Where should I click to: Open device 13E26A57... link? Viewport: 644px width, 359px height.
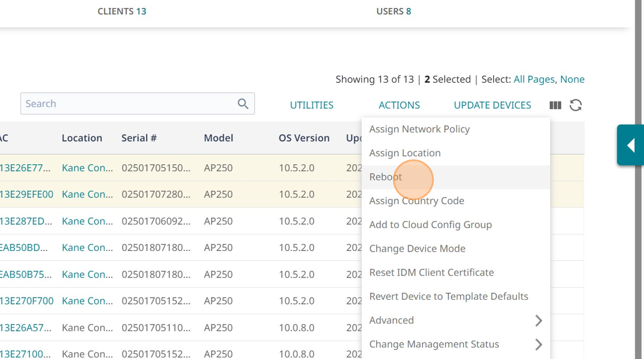point(25,328)
